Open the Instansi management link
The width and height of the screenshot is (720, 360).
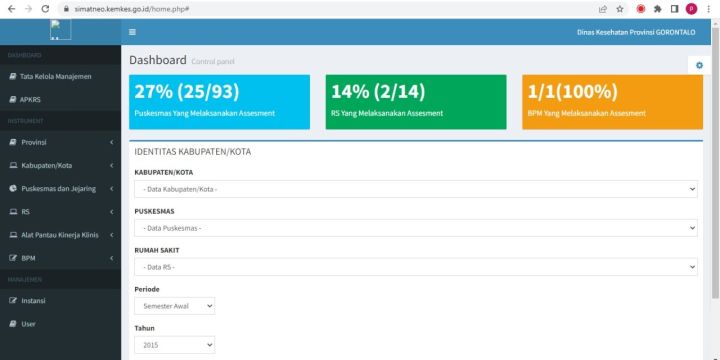coord(61,301)
